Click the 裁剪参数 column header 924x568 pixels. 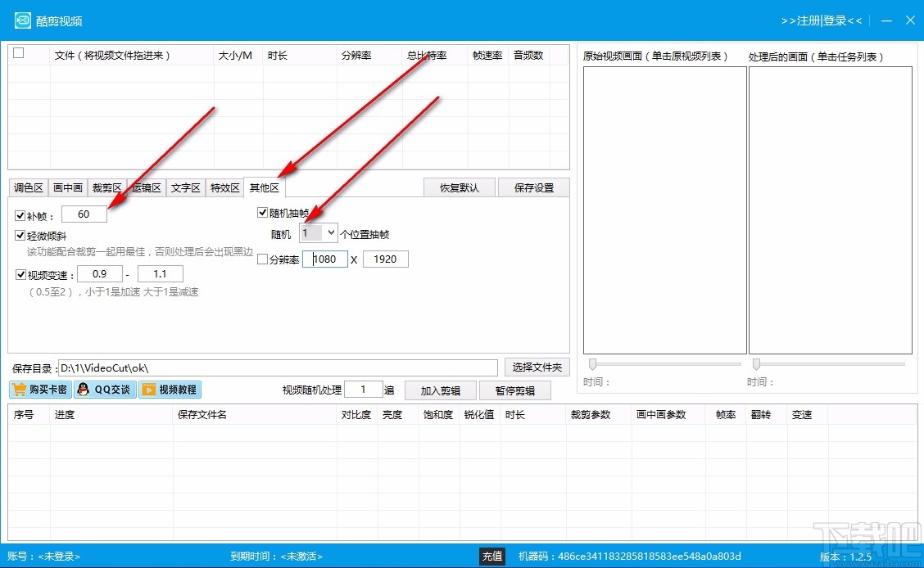[x=599, y=414]
